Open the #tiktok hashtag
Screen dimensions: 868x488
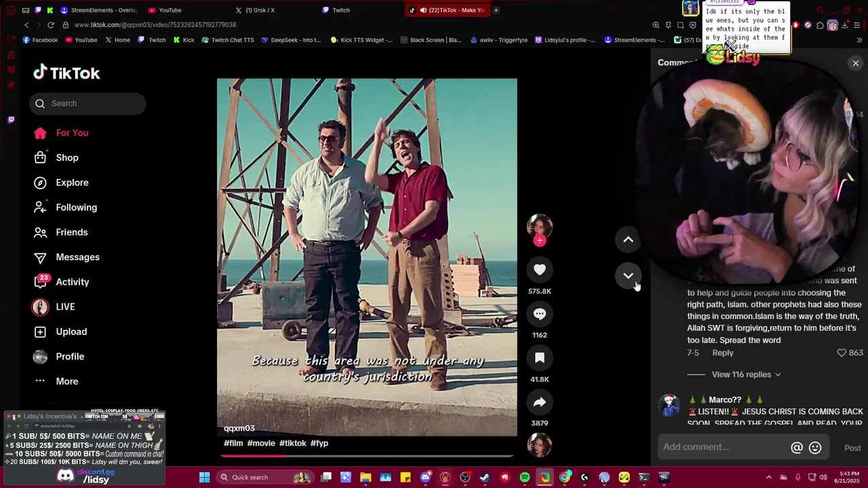coord(293,443)
